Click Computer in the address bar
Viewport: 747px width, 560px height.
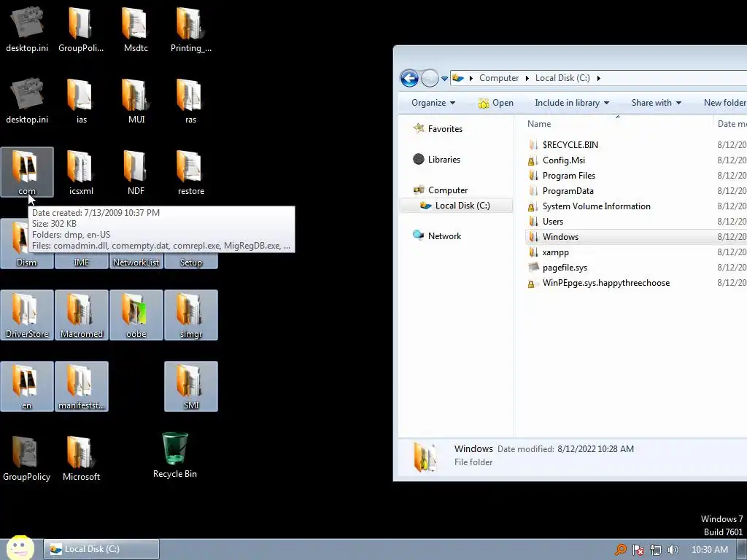(499, 78)
